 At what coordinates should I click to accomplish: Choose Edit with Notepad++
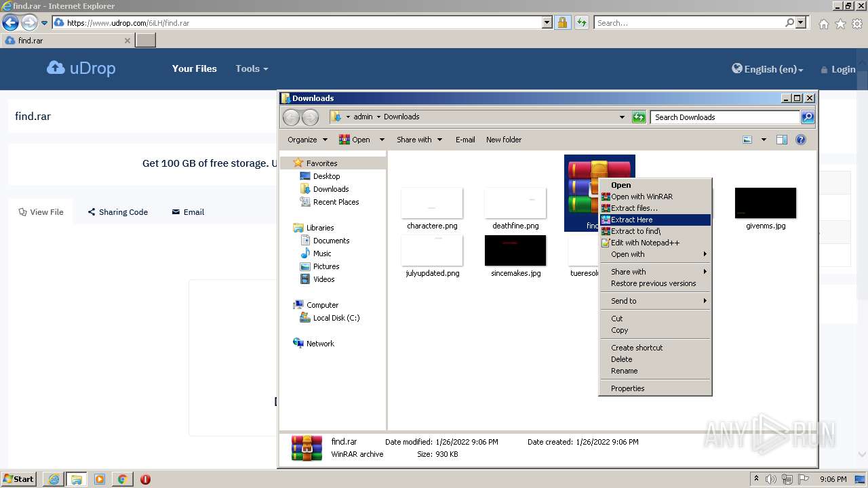click(x=655, y=243)
